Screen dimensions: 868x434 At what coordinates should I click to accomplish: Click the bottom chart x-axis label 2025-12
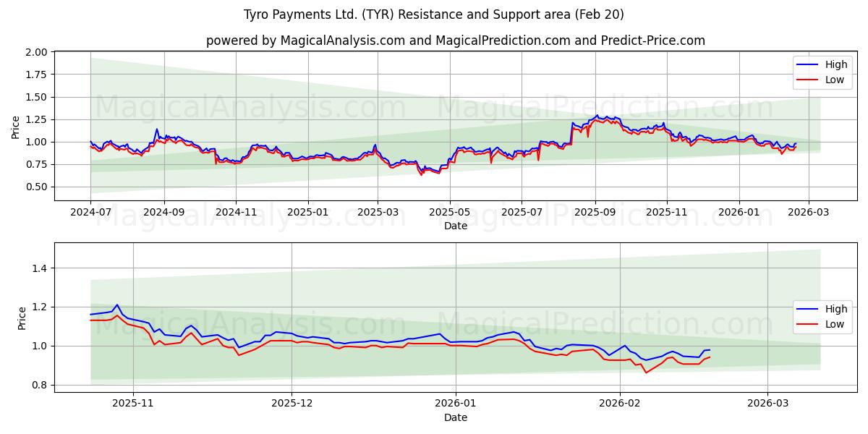[292, 404]
